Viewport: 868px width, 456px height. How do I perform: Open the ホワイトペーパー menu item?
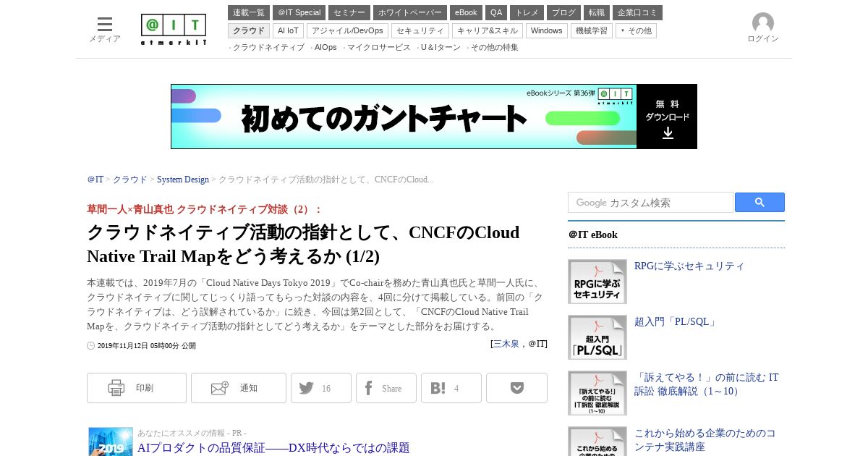(x=410, y=13)
